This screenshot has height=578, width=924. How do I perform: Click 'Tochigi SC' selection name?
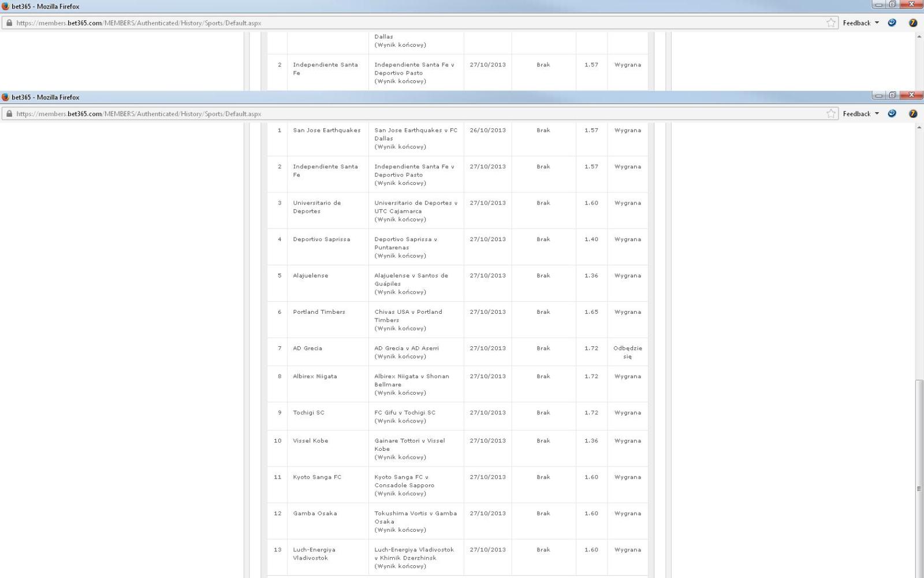tap(308, 413)
